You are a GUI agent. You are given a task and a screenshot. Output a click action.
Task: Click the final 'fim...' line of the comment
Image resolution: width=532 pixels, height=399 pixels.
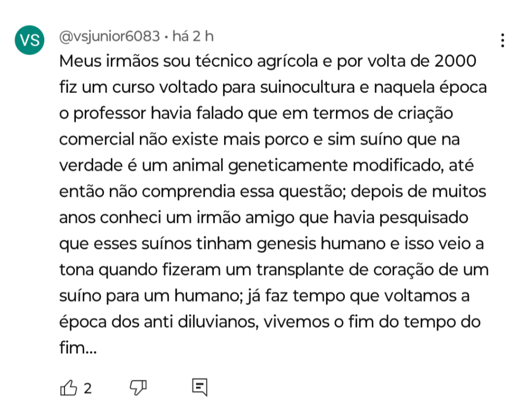pos(78,348)
